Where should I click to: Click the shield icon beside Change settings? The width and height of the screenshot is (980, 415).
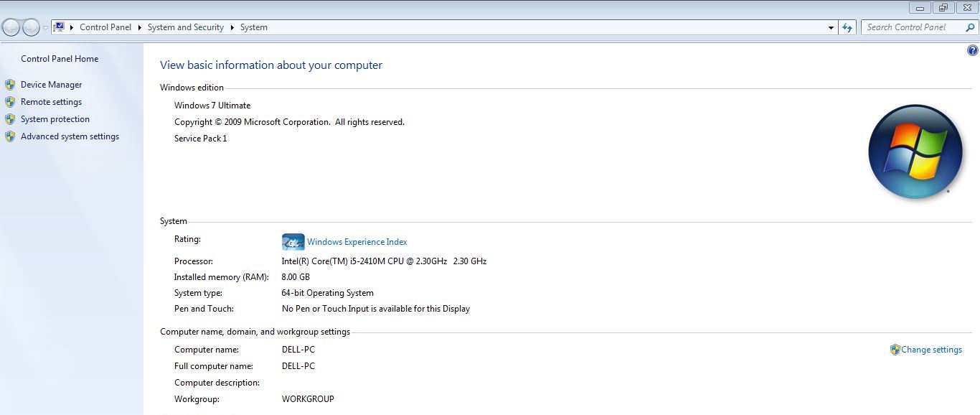895,350
